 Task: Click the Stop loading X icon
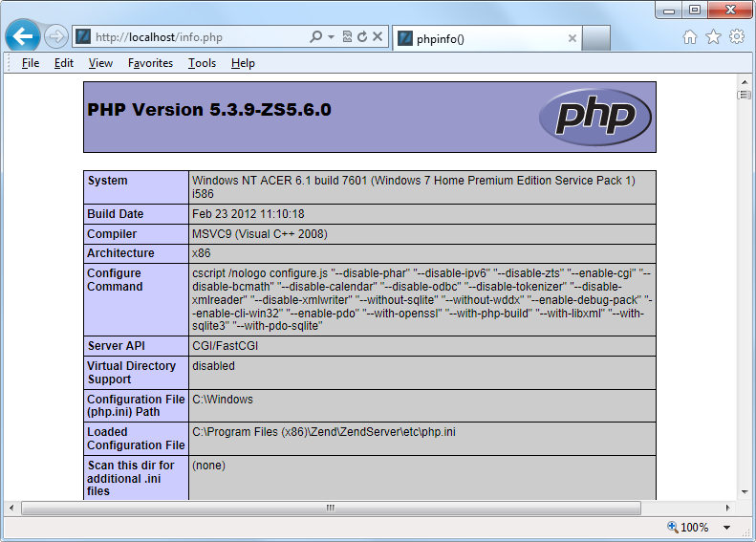click(378, 36)
